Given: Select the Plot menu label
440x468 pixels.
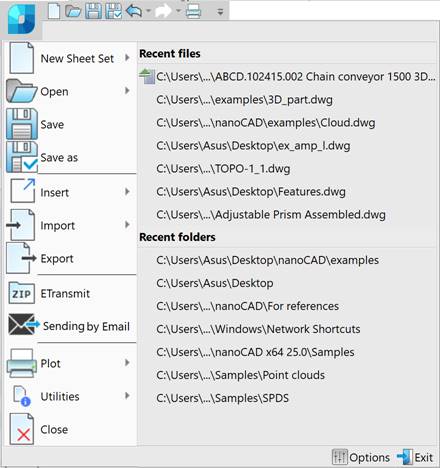Looking at the screenshot, I should click(50, 363).
